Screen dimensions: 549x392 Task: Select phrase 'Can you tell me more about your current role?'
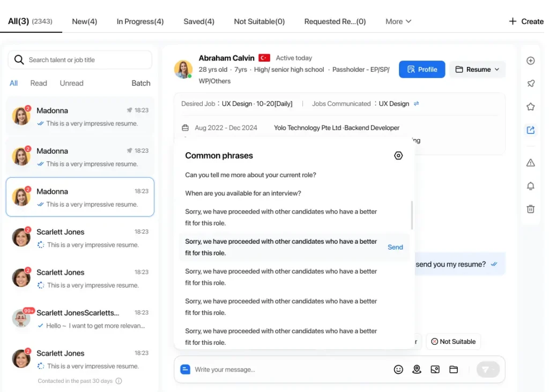point(250,175)
